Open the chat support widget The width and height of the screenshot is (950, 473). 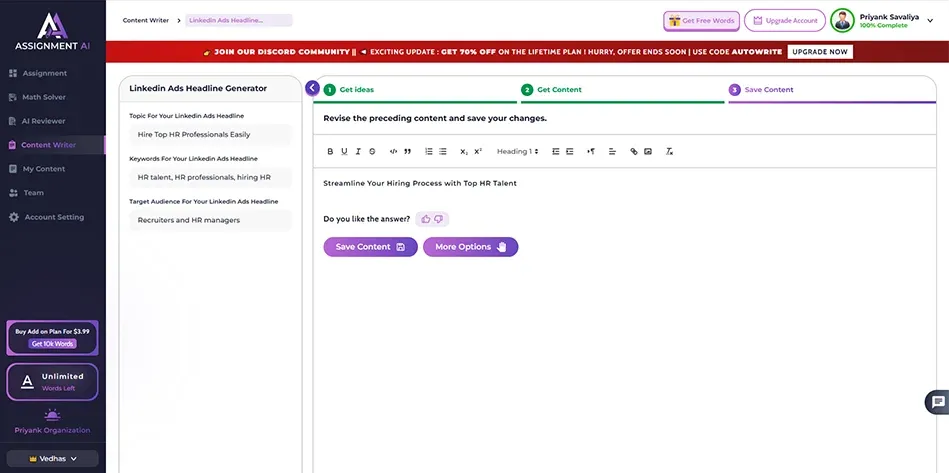coord(937,402)
